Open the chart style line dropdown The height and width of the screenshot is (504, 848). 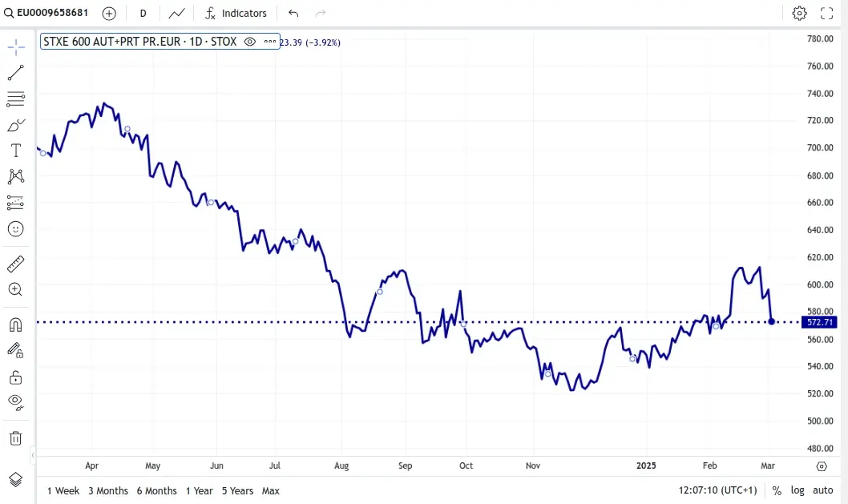176,13
